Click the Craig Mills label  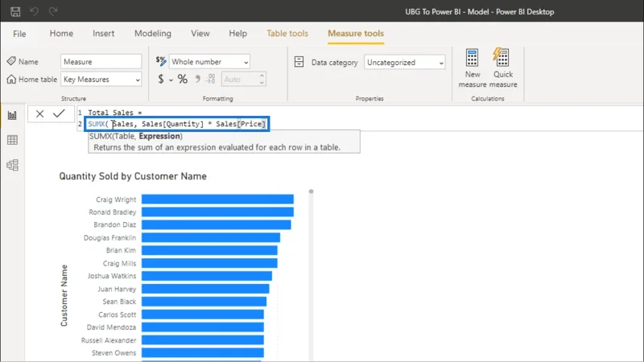[119, 263]
